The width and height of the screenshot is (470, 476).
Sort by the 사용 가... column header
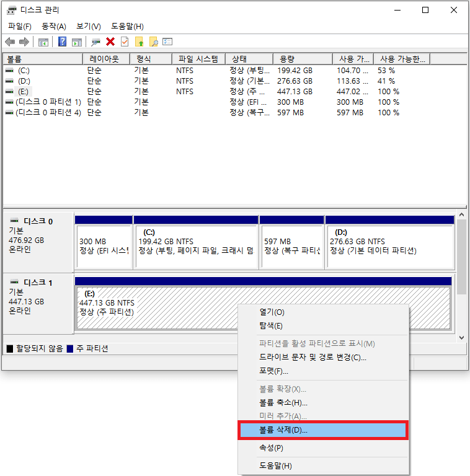(x=353, y=59)
